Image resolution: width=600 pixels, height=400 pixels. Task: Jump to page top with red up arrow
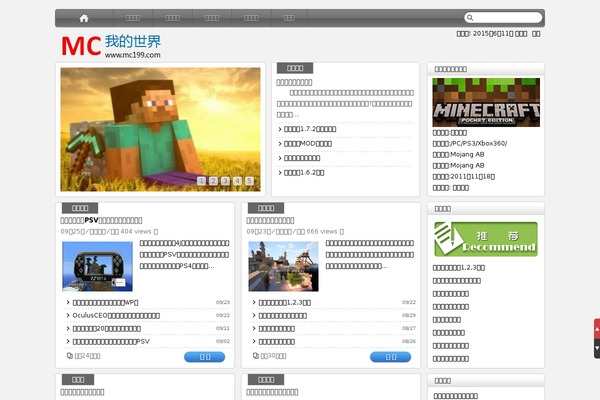click(x=597, y=328)
